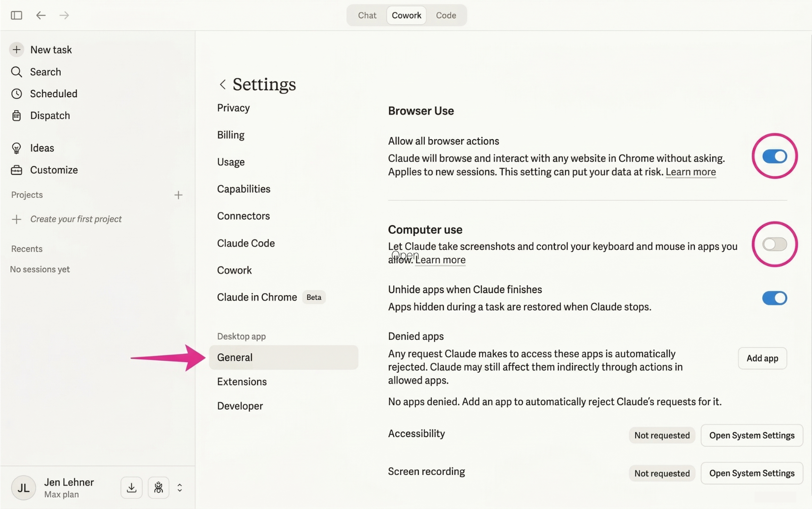The image size is (812, 509).
Task: Open Learn more link under Browser Use
Action: pos(690,172)
